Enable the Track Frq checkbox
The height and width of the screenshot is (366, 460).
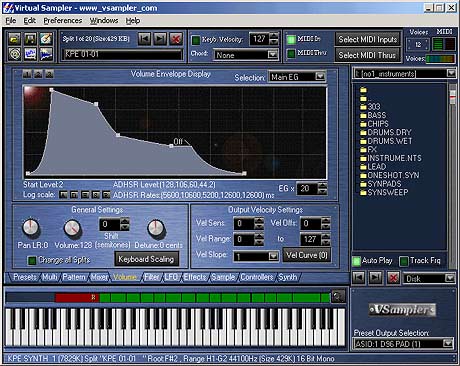(403, 261)
